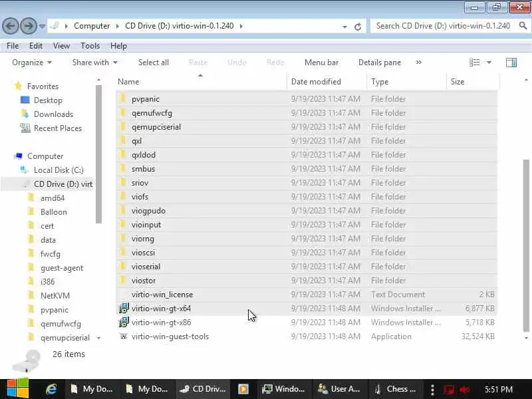The width and height of the screenshot is (532, 399).
Task: Click Menu bar toolbar button
Action: click(x=321, y=63)
